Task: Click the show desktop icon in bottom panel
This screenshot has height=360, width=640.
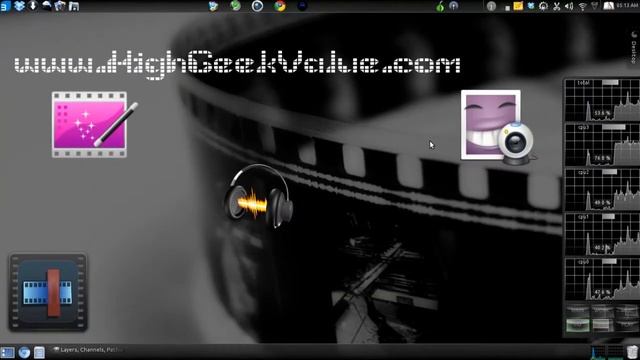Action: coord(7,352)
